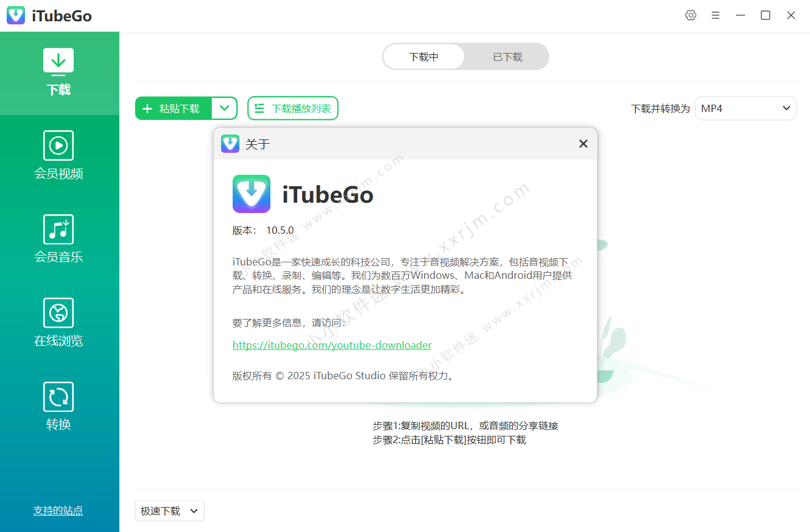Screen dimensions: 810x532
Task: Maximize the iTubeGo window
Action: click(766, 16)
